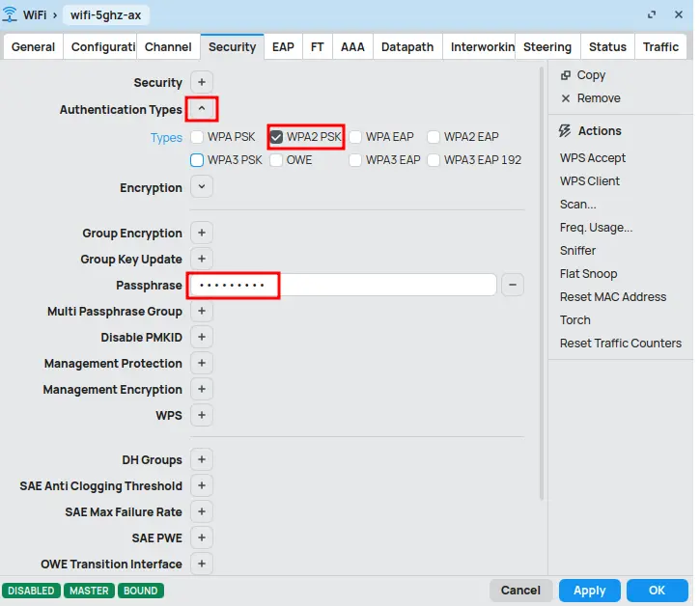This screenshot has height=606, width=700.
Task: Tick the OWE authentication checkbox
Action: [x=277, y=160]
